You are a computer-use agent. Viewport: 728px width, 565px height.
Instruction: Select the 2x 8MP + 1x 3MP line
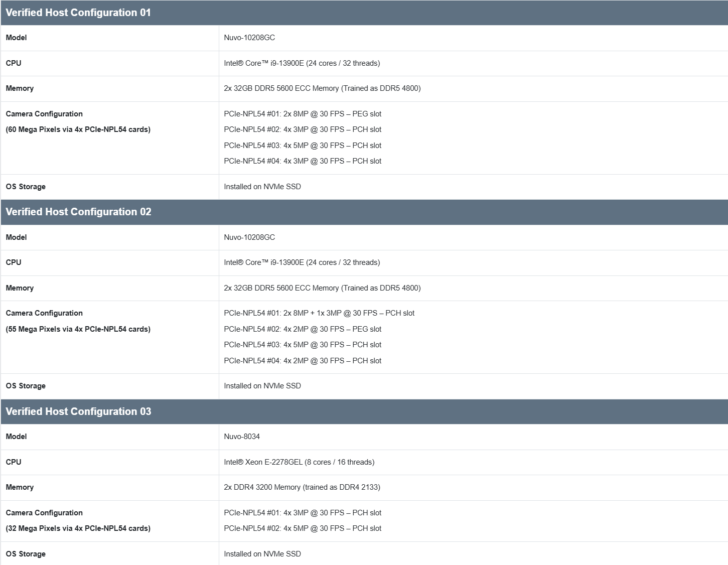(319, 313)
